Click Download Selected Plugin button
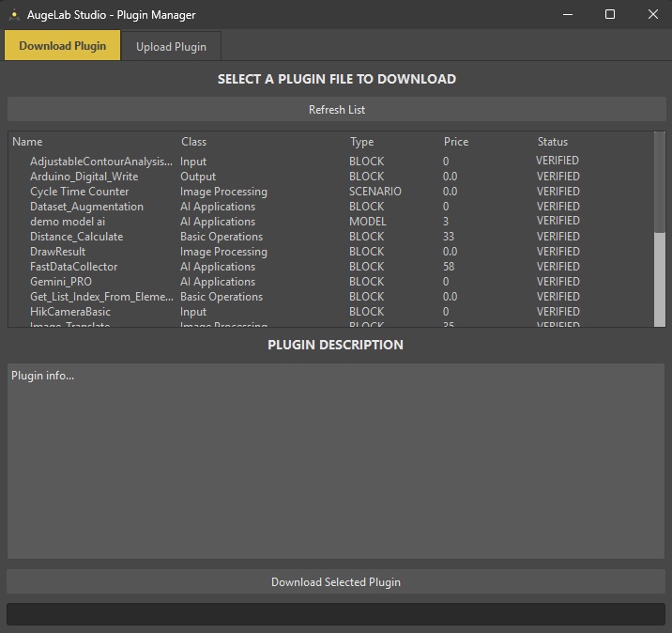The width and height of the screenshot is (672, 633). [x=336, y=582]
